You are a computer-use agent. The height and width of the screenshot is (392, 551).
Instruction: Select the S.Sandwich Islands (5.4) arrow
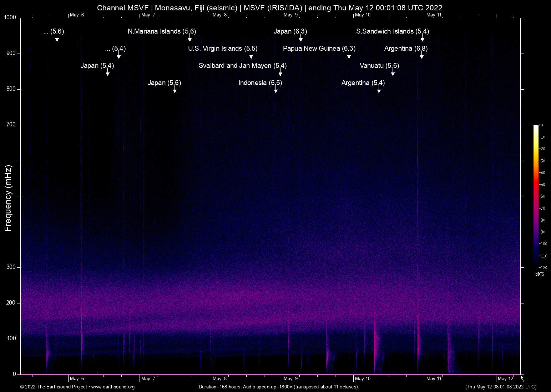(x=422, y=39)
